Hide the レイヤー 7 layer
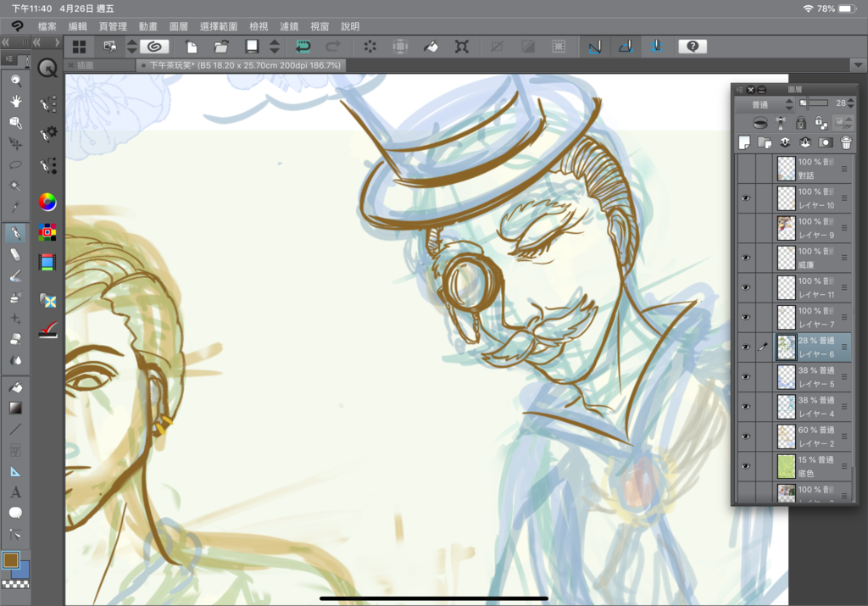Image resolution: width=868 pixels, height=606 pixels. pos(746,318)
